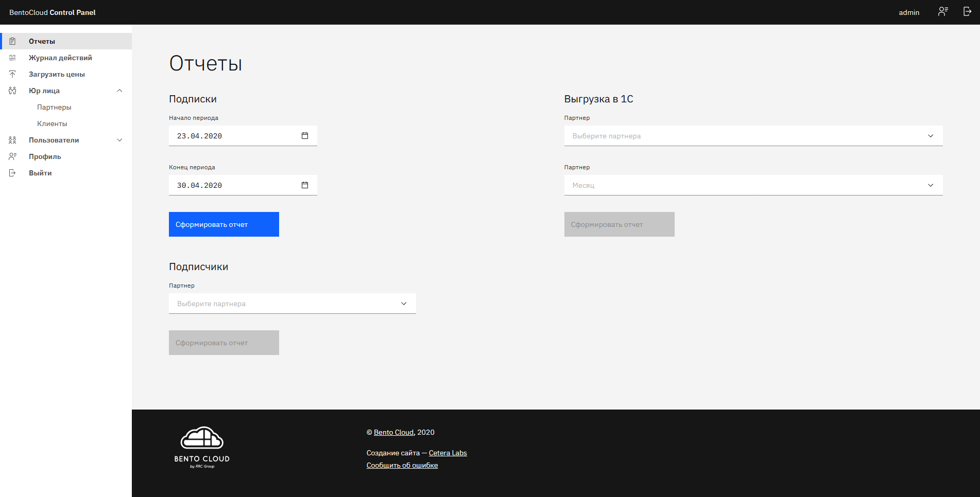Open calendar picker for Начало периода
This screenshot has height=497, width=980.
point(305,136)
